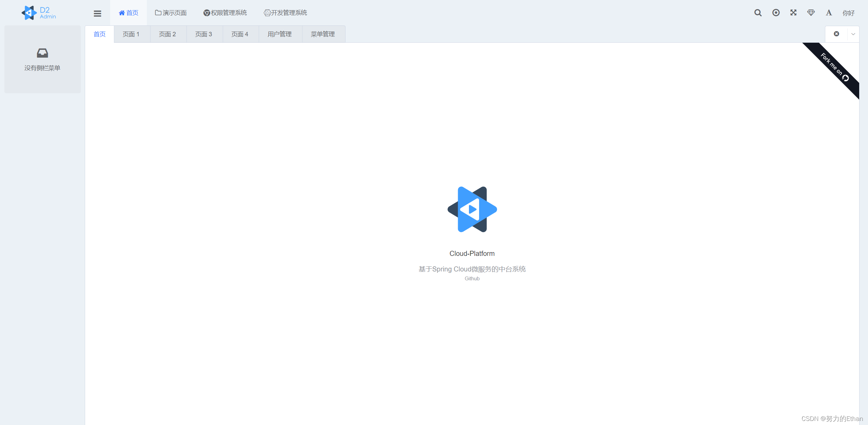The height and width of the screenshot is (425, 868).
Task: Click the Github link below the subtitle
Action: (472, 279)
